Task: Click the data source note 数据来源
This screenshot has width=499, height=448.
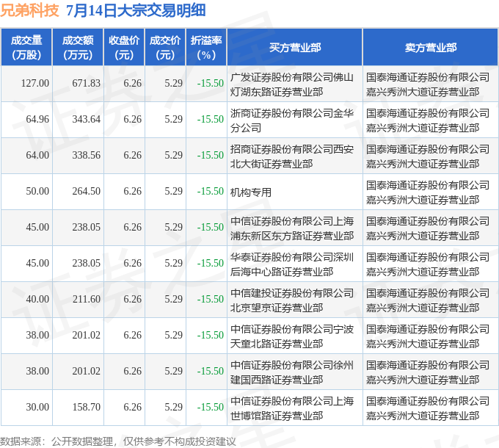Action: point(118,441)
